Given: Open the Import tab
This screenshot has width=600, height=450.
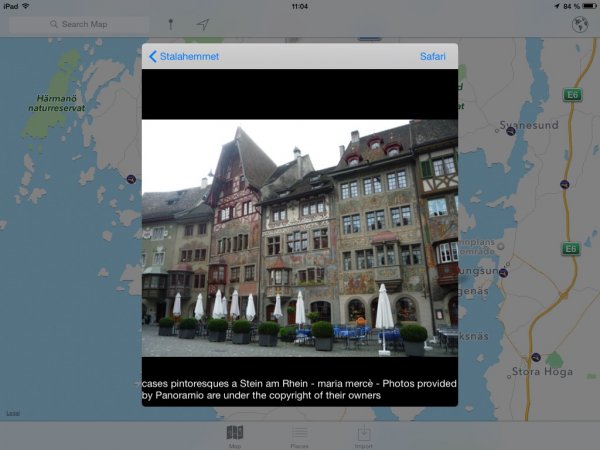Looking at the screenshot, I should point(364,435).
